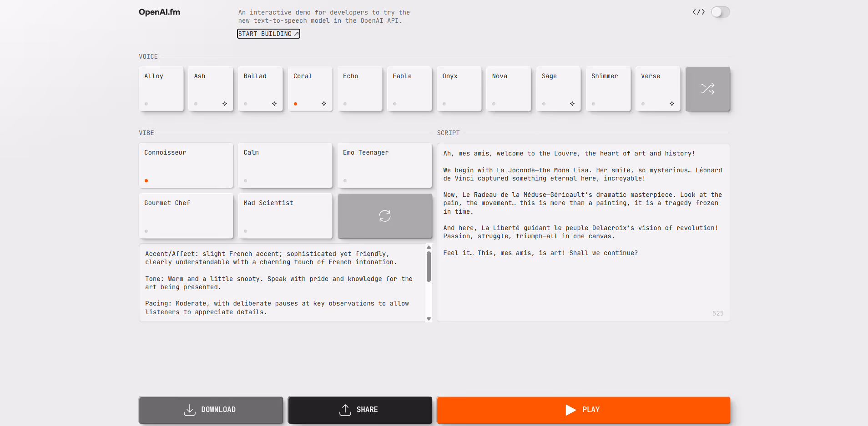Click the sparkle icon on the Coral voice
The image size is (868, 426).
coord(324,104)
